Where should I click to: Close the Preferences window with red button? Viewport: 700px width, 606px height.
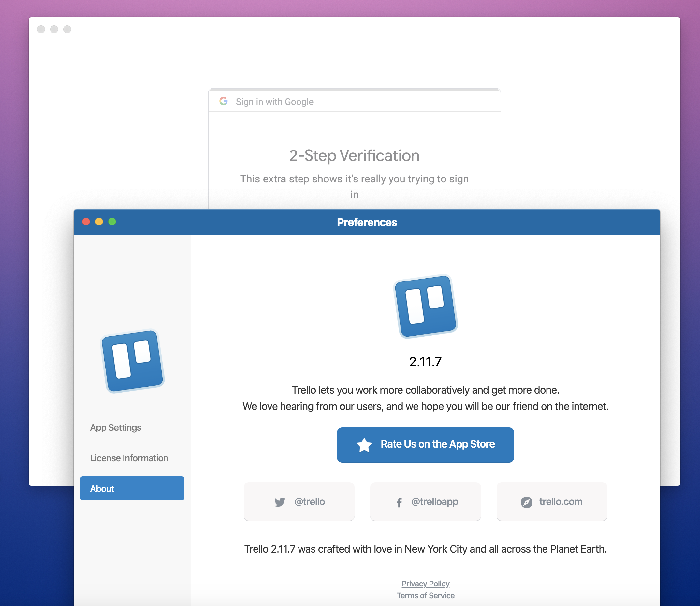86,222
